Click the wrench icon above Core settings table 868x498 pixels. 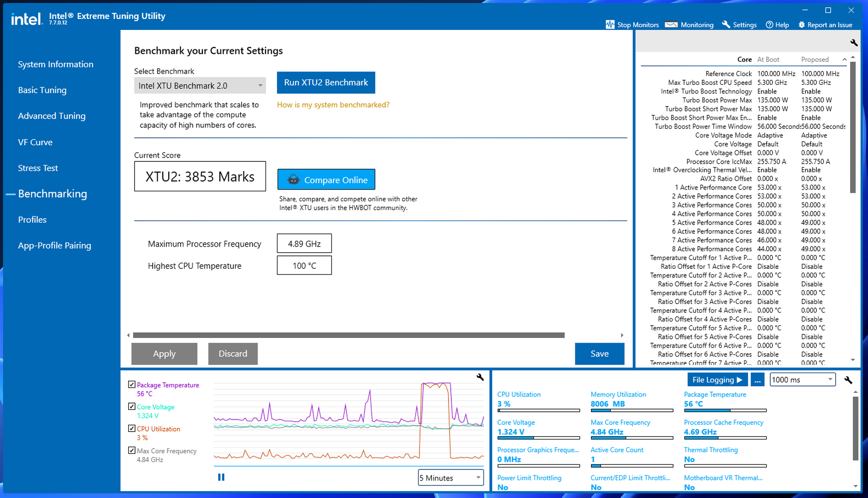click(x=854, y=42)
